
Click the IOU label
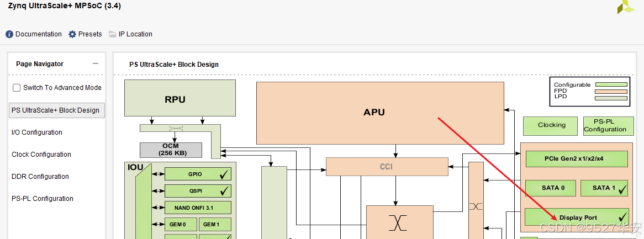[135, 168]
